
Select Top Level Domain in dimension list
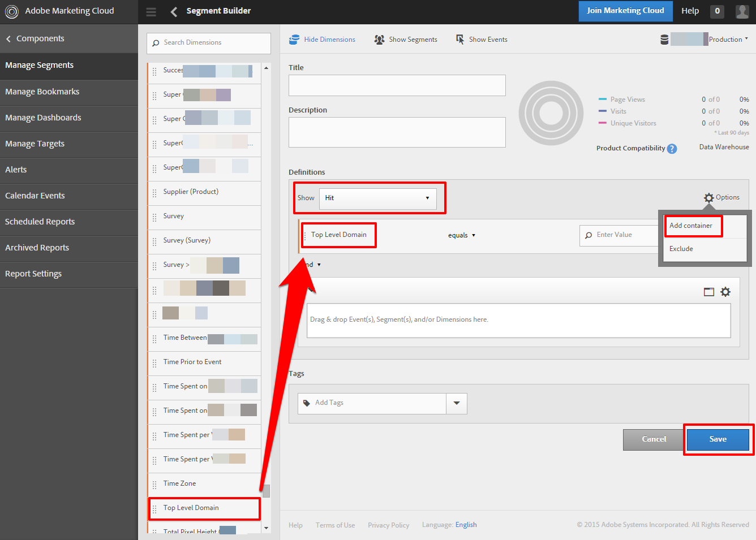204,508
